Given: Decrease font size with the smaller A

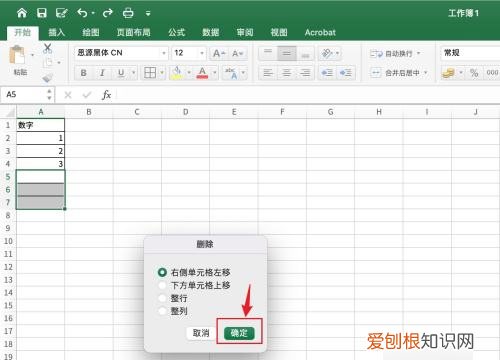Looking at the screenshot, I should 237,53.
